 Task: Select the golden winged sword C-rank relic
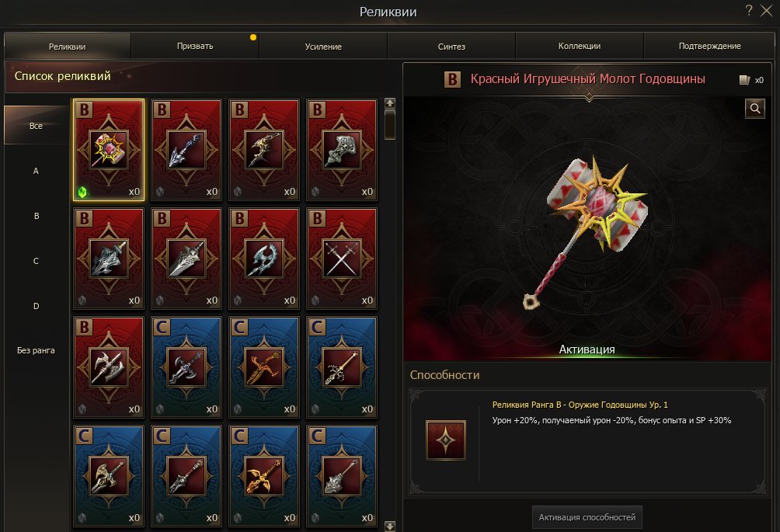pyautogui.click(x=263, y=476)
